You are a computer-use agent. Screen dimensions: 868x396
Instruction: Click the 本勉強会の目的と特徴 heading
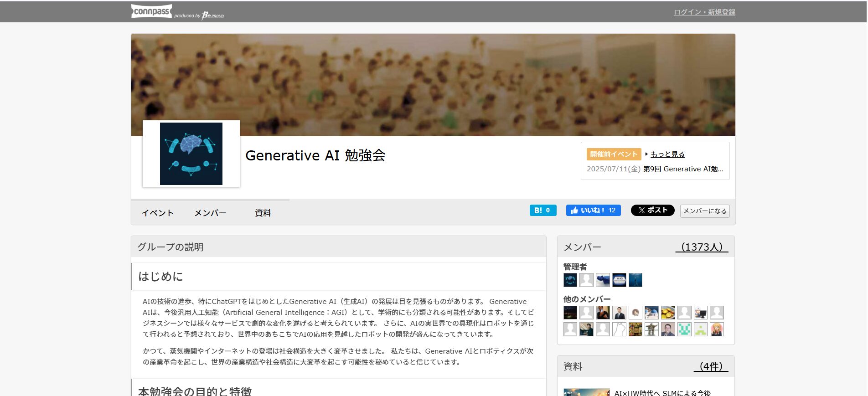click(195, 391)
